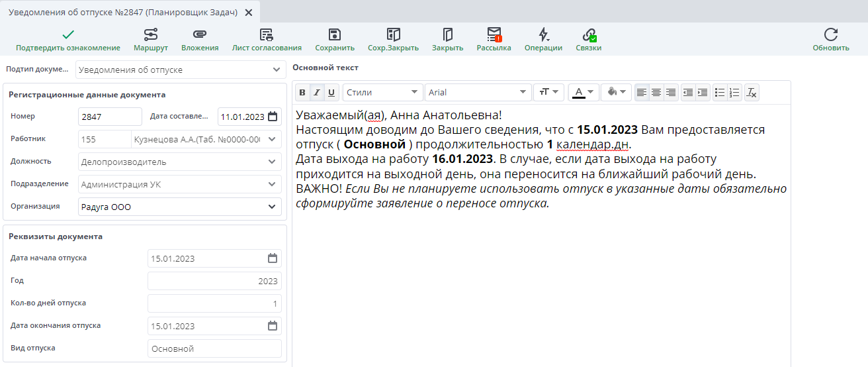
Task: Click the Кол-во дней отпуска field
Action: (x=214, y=303)
